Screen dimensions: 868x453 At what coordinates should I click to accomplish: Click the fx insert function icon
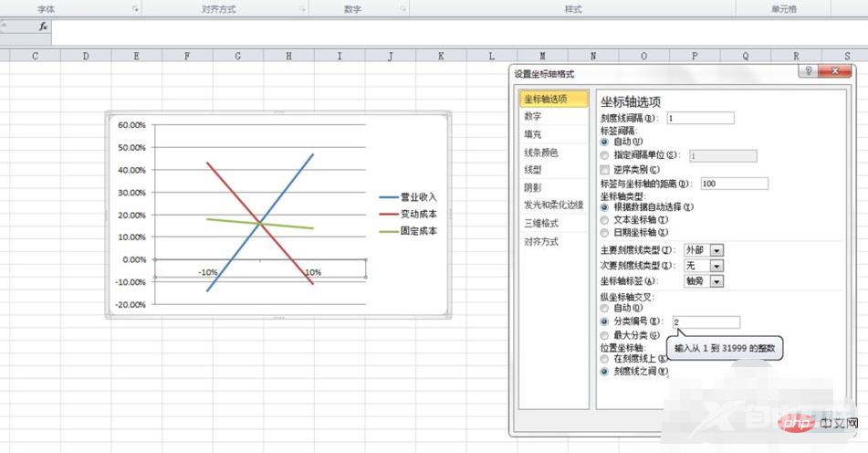tap(43, 27)
